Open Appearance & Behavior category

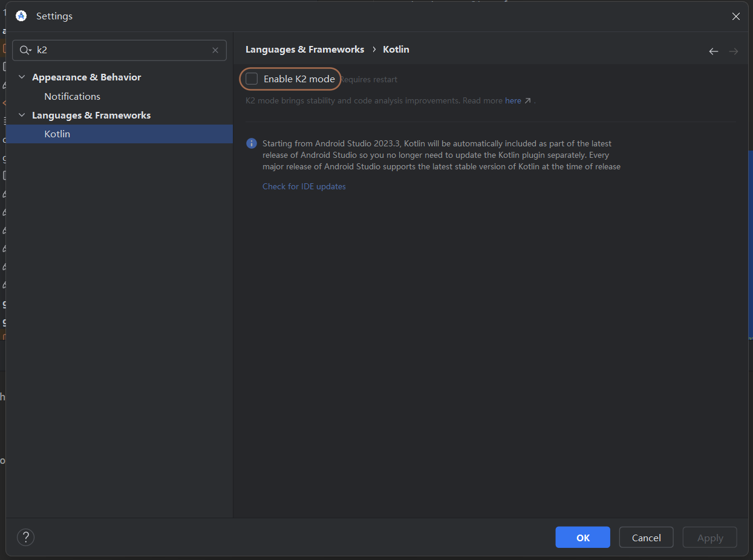tap(86, 77)
